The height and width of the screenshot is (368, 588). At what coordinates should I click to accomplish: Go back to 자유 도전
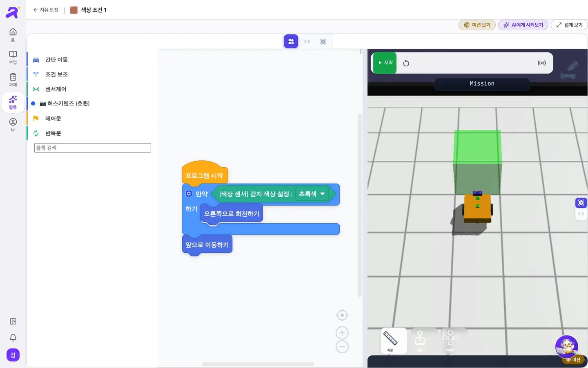pyautogui.click(x=46, y=10)
